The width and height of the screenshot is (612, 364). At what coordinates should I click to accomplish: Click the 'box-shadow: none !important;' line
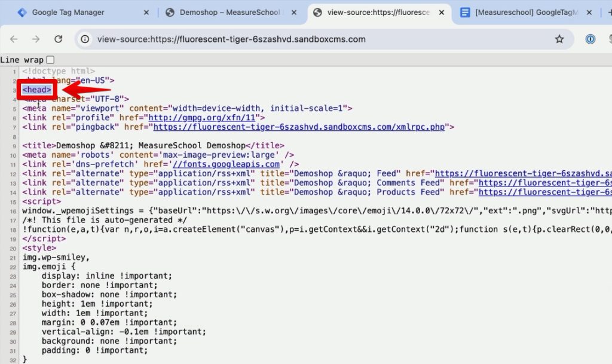point(109,295)
